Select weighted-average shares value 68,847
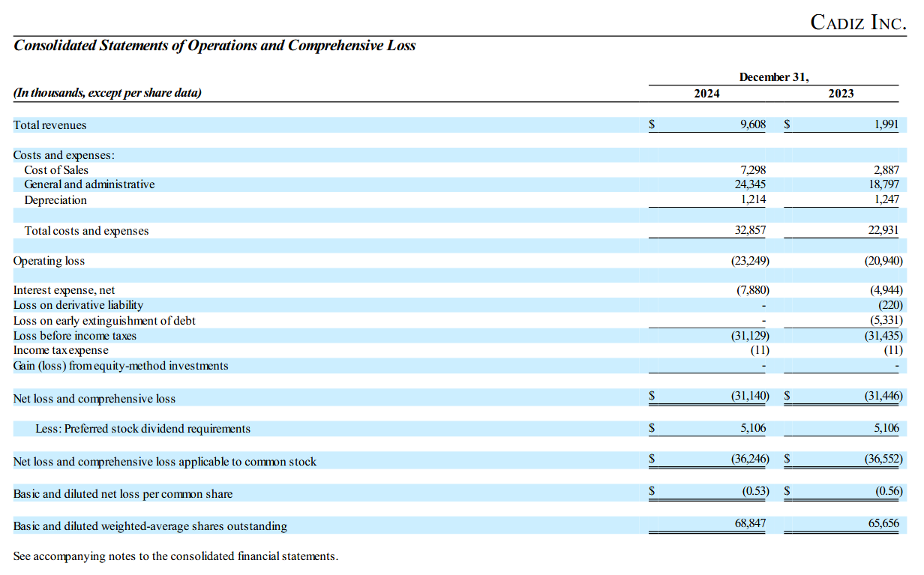 751,523
